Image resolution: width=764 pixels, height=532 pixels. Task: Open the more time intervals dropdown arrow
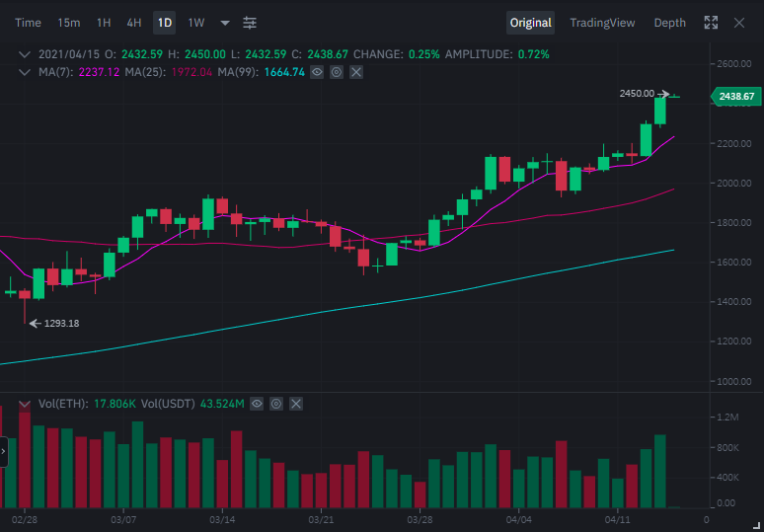225,23
